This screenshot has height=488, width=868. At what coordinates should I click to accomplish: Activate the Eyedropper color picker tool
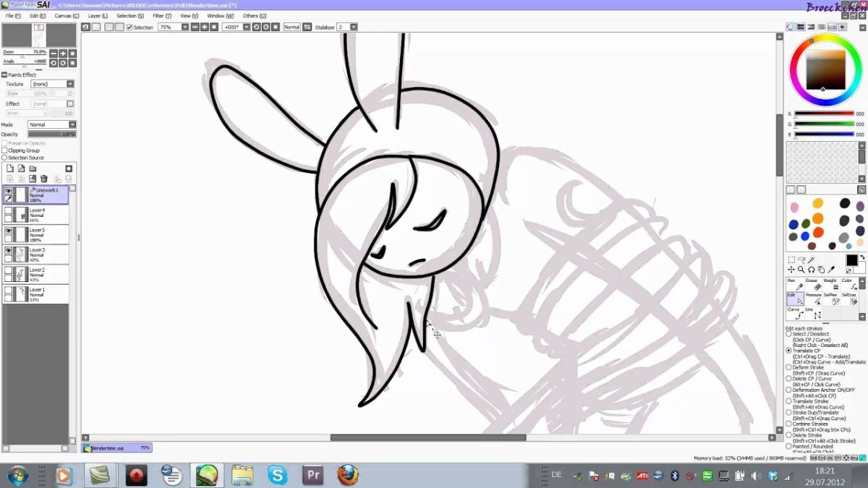coord(832,270)
